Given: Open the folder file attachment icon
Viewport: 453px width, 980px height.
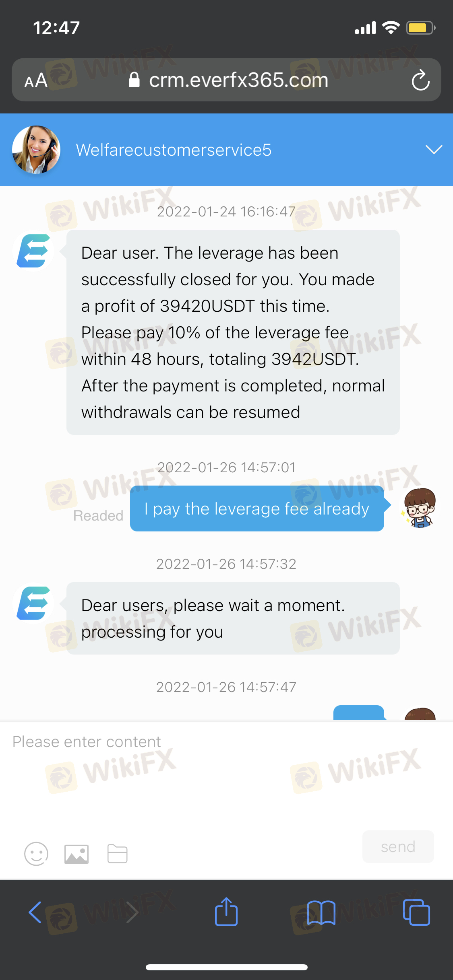Looking at the screenshot, I should 118,854.
